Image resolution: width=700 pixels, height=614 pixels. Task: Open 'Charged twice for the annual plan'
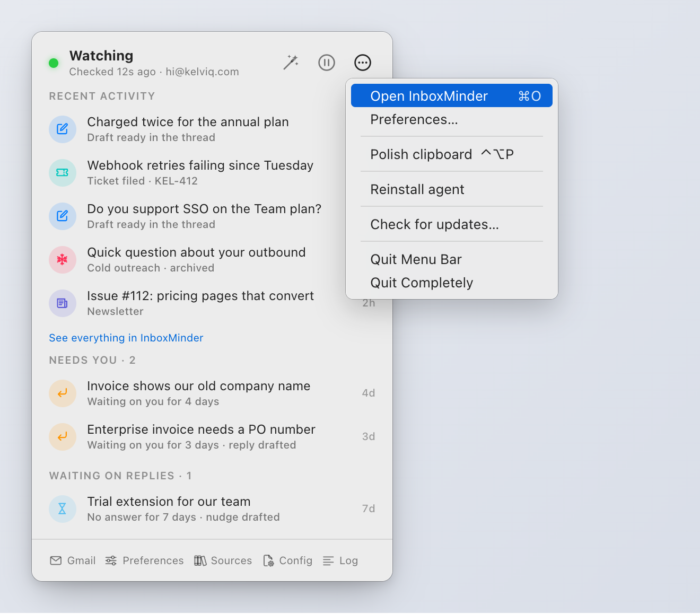tap(188, 122)
